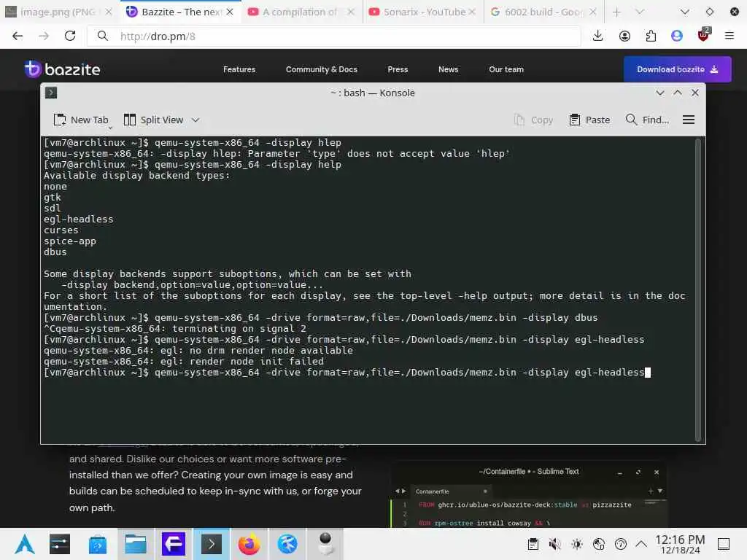747x560 pixels.
Task: Open the file manager taskbar icon
Action: [135, 544]
